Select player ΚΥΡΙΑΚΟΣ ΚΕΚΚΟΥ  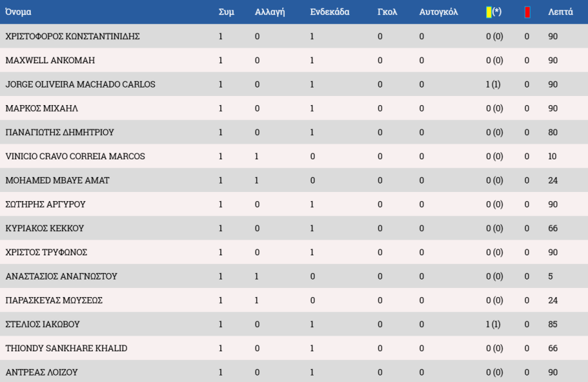pyautogui.click(x=44, y=229)
